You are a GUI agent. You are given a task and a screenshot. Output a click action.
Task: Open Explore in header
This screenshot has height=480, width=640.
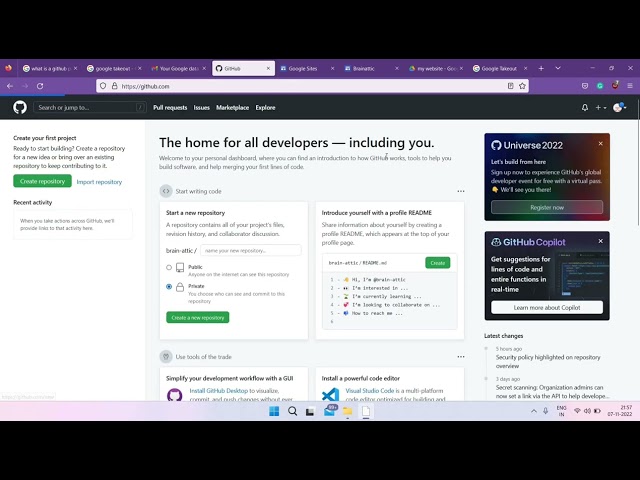(265, 107)
